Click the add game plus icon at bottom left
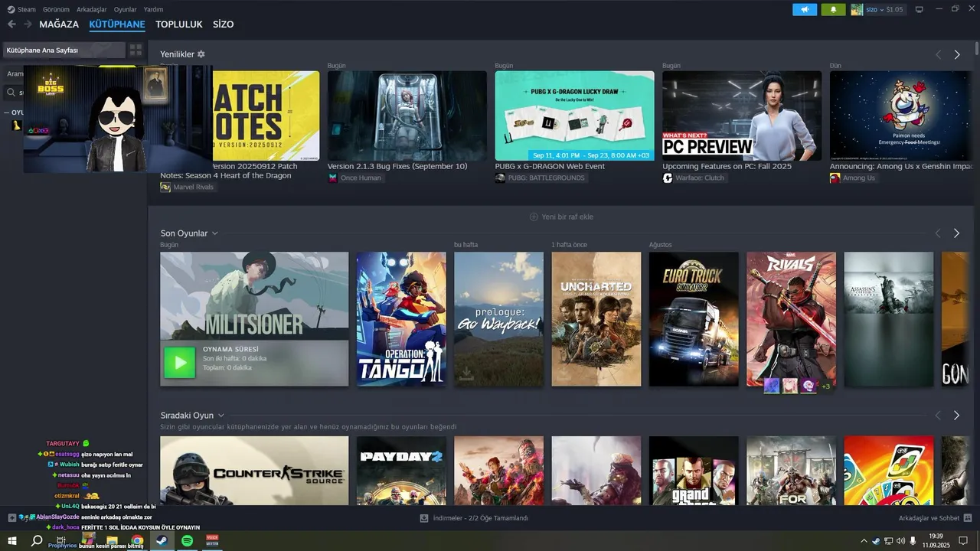Image resolution: width=980 pixels, height=551 pixels. 12,518
